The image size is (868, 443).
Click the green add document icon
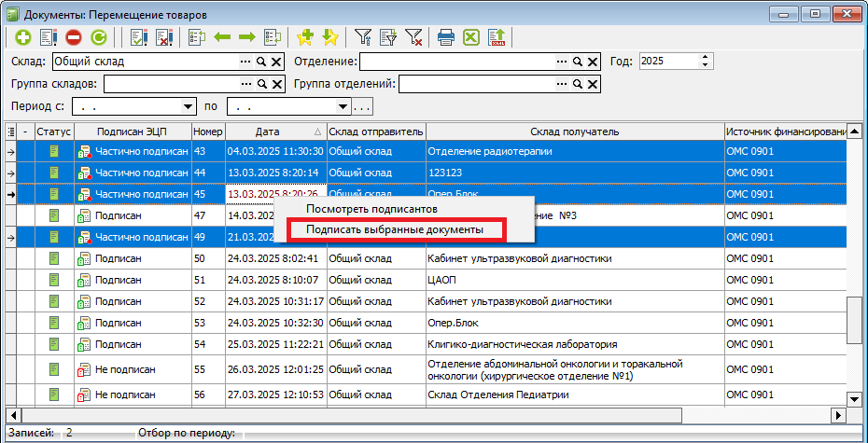[x=21, y=38]
